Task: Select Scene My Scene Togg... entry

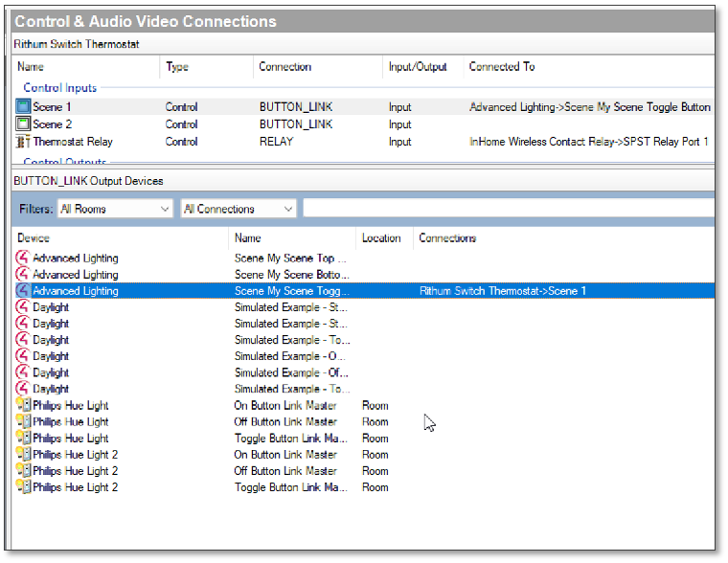Action: click(291, 291)
